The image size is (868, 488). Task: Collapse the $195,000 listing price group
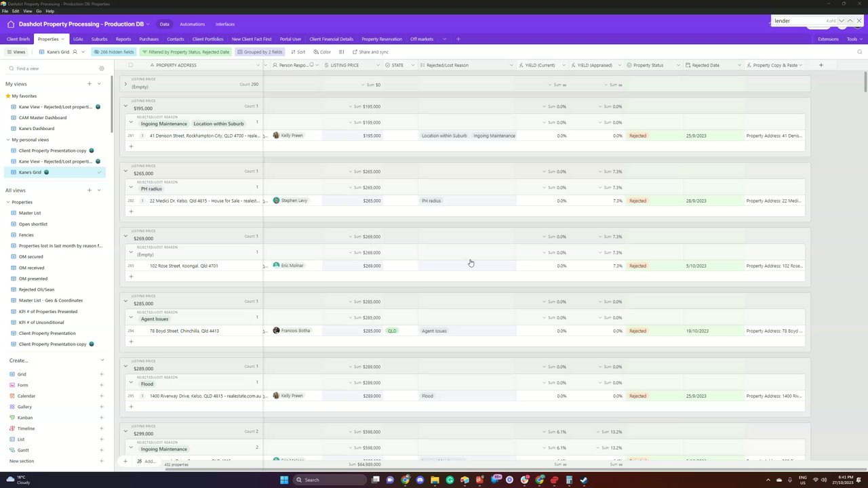(x=125, y=106)
